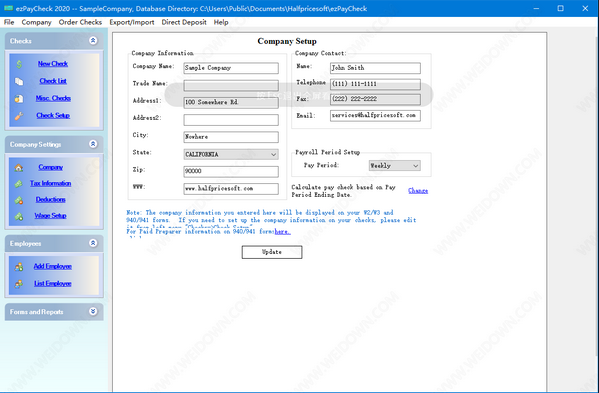Click the icon beside Misc. Checks
Screen dimensions: 599x393
click(19, 99)
